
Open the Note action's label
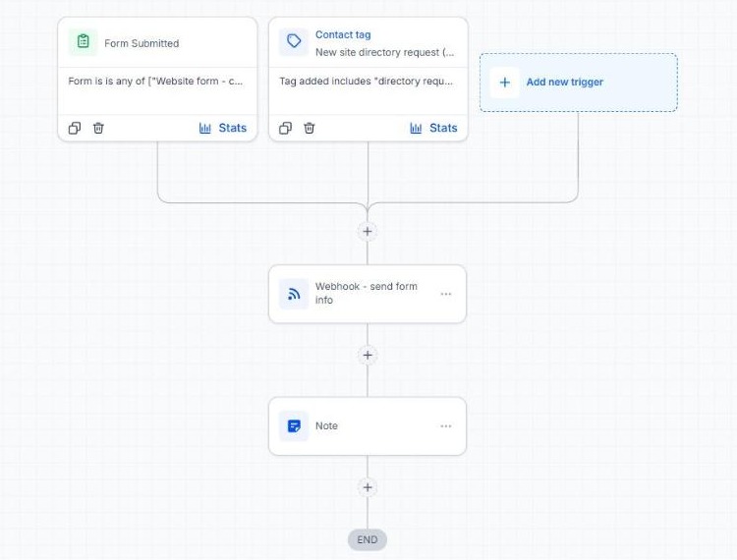coord(326,425)
